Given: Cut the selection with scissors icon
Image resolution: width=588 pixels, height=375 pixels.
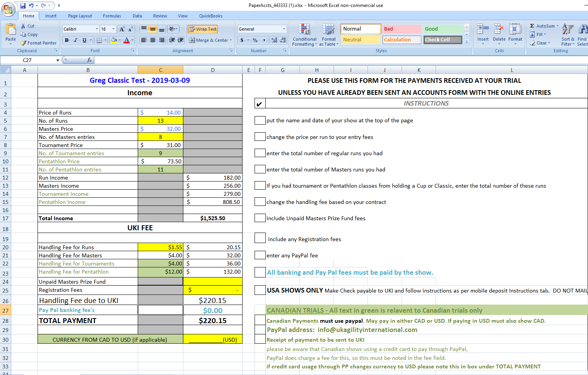Looking at the screenshot, I should 24,26.
